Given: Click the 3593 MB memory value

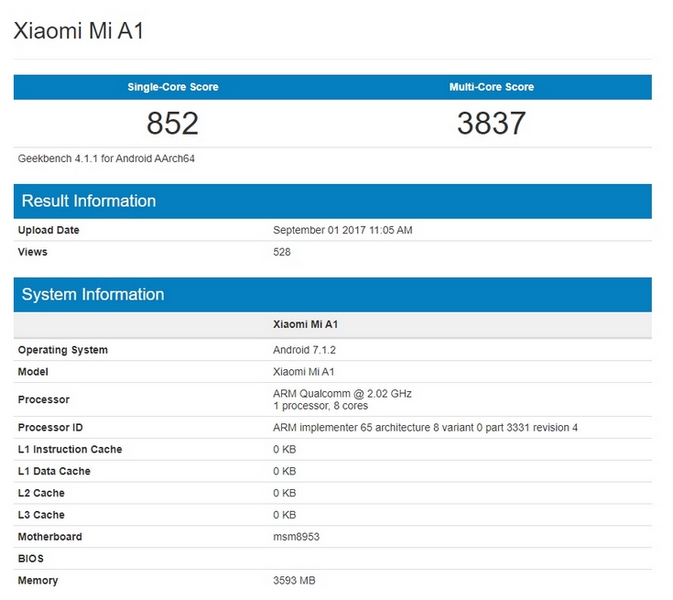Looking at the screenshot, I should [294, 581].
